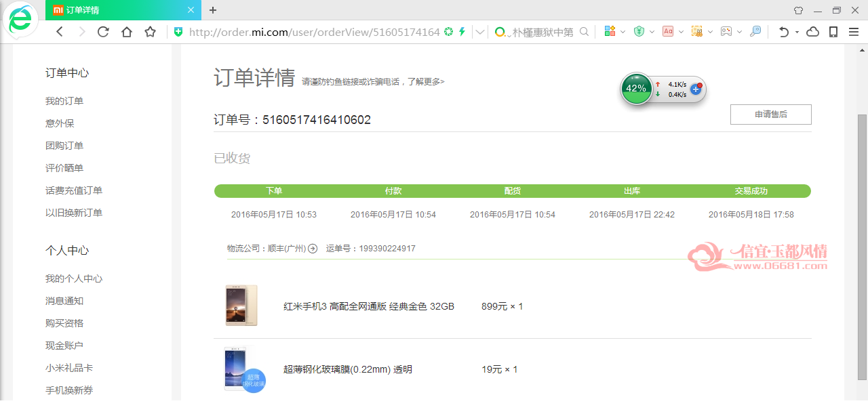
Task: Open 小米礼品卡 in sidebar
Action: tap(69, 368)
